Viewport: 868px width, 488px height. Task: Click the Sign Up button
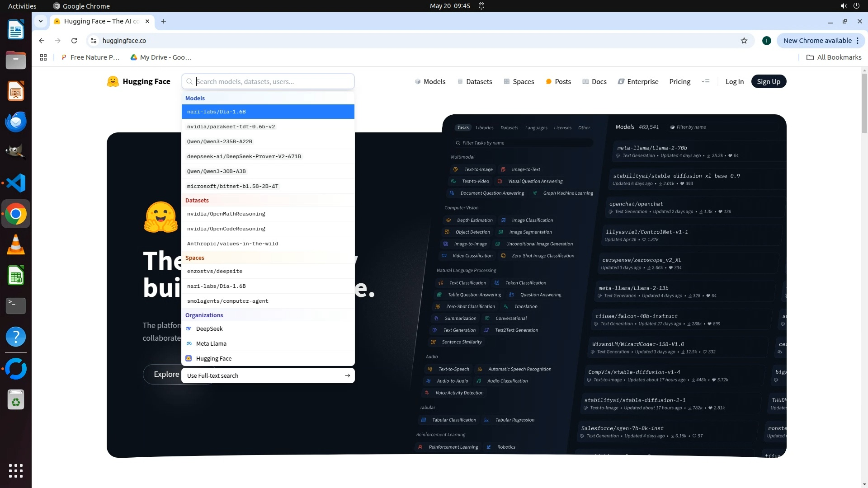[768, 82]
